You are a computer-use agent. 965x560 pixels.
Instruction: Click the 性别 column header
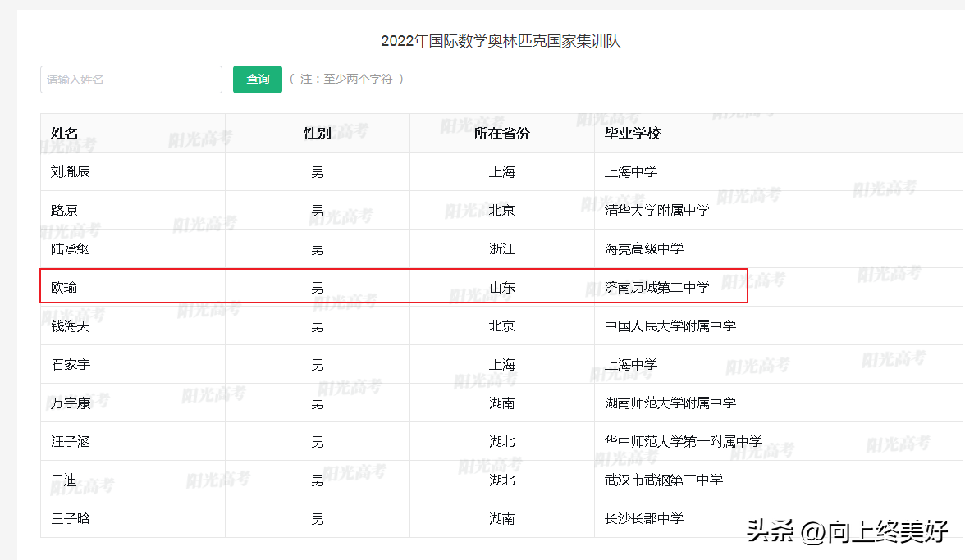pyautogui.click(x=318, y=133)
